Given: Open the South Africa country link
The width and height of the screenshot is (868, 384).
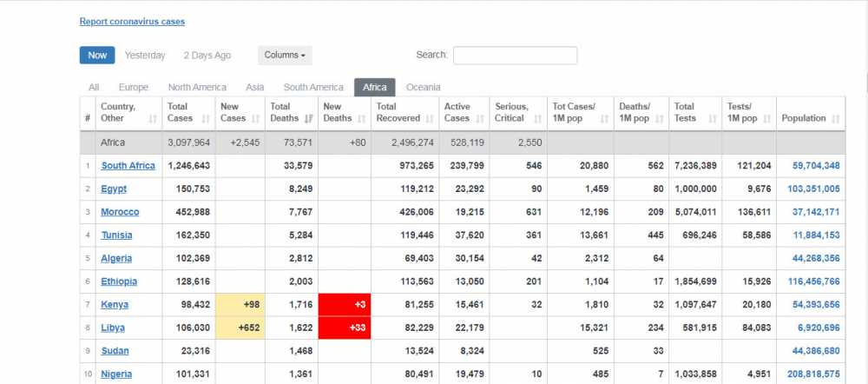Looking at the screenshot, I should pos(128,166).
